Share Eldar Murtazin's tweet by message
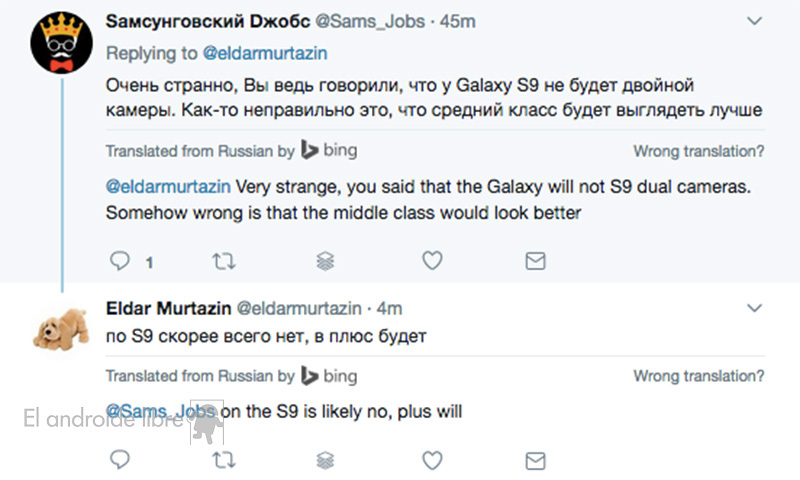The width and height of the screenshot is (800, 480). pyautogui.click(x=536, y=461)
